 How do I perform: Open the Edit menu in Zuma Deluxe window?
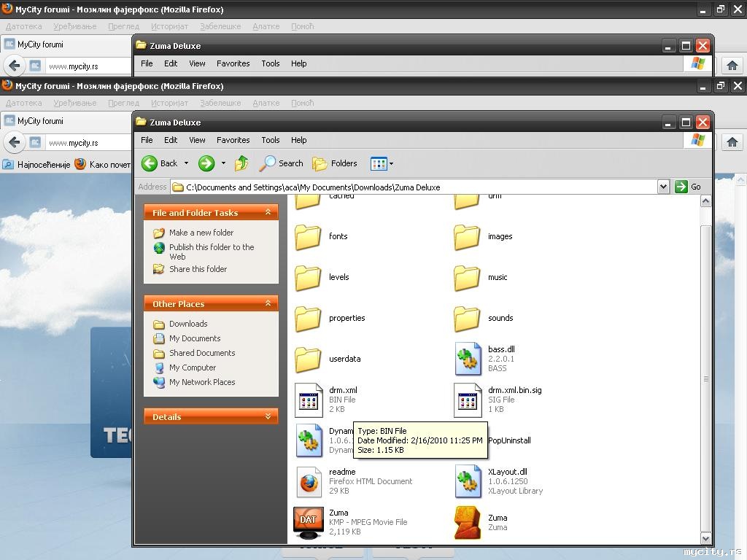[171, 140]
